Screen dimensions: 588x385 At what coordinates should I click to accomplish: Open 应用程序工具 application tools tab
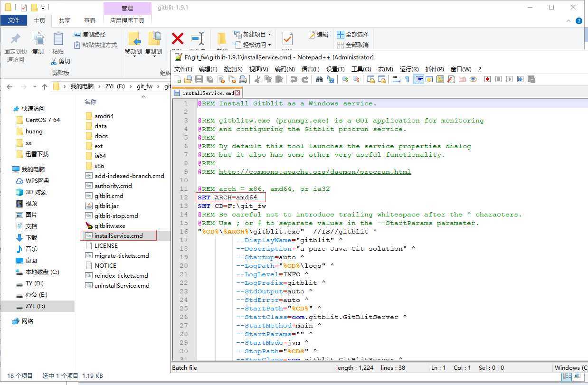click(127, 20)
